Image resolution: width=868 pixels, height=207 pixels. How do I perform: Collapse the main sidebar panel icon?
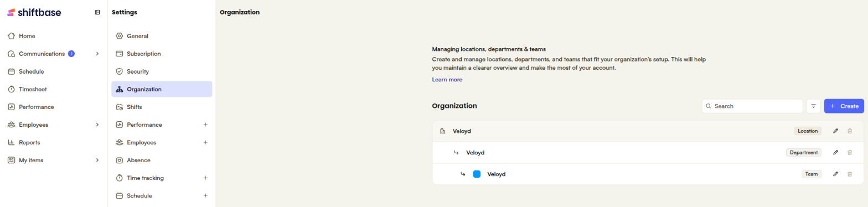pos(97,12)
